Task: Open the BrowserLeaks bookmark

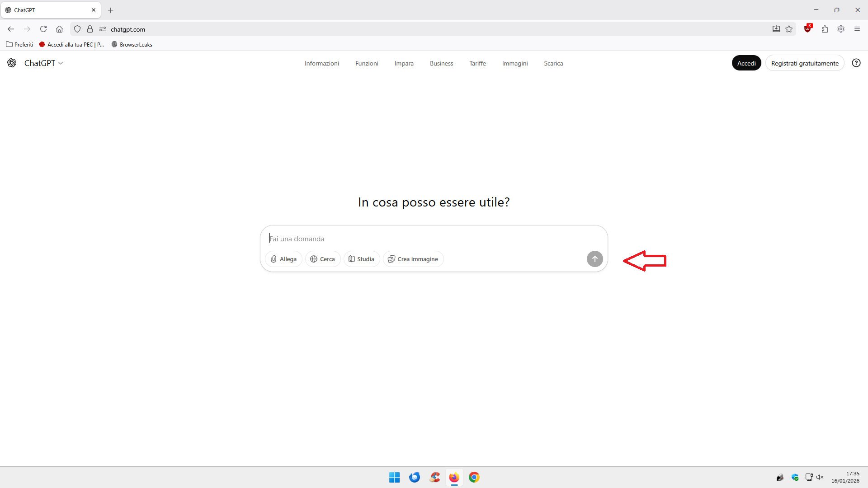Action: click(x=132, y=44)
